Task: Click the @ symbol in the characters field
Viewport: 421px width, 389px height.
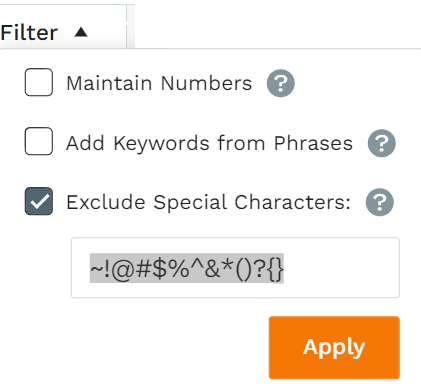Action: [x=123, y=269]
